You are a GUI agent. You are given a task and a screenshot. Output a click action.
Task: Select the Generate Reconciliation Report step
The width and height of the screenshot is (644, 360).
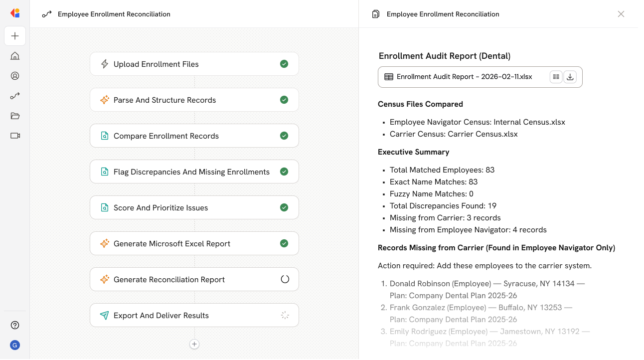point(194,280)
